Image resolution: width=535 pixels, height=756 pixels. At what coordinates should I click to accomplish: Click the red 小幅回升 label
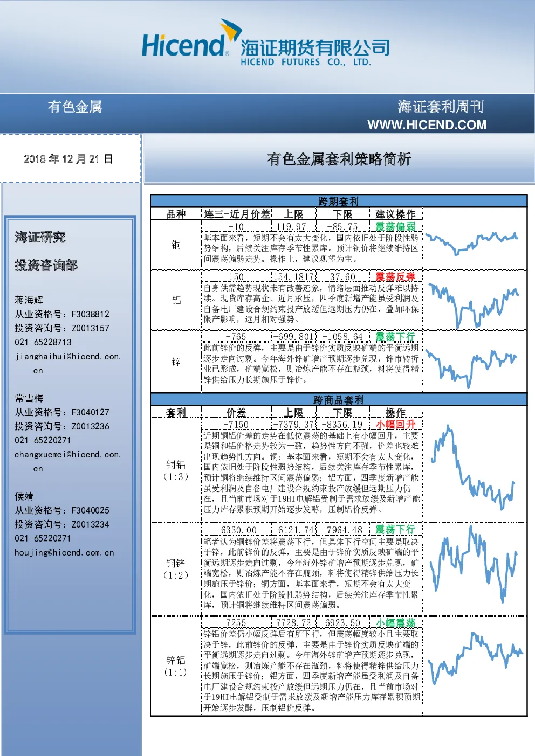tap(395, 425)
